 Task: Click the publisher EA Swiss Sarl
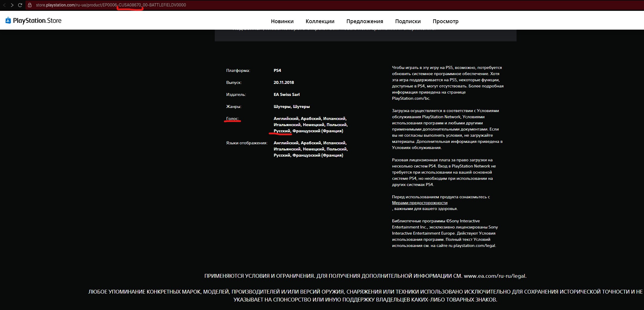coord(287,94)
